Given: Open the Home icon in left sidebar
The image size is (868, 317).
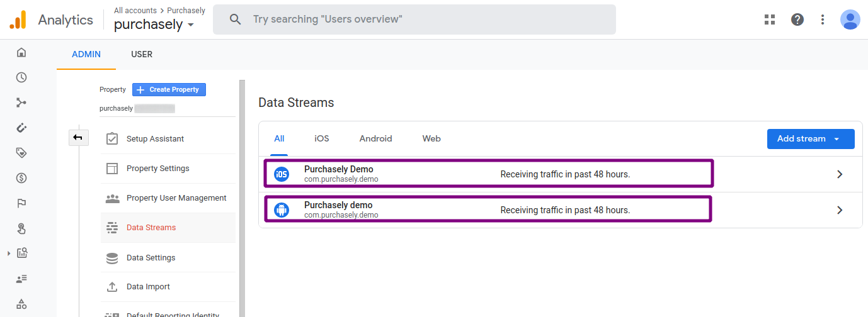Looking at the screenshot, I should tap(21, 52).
